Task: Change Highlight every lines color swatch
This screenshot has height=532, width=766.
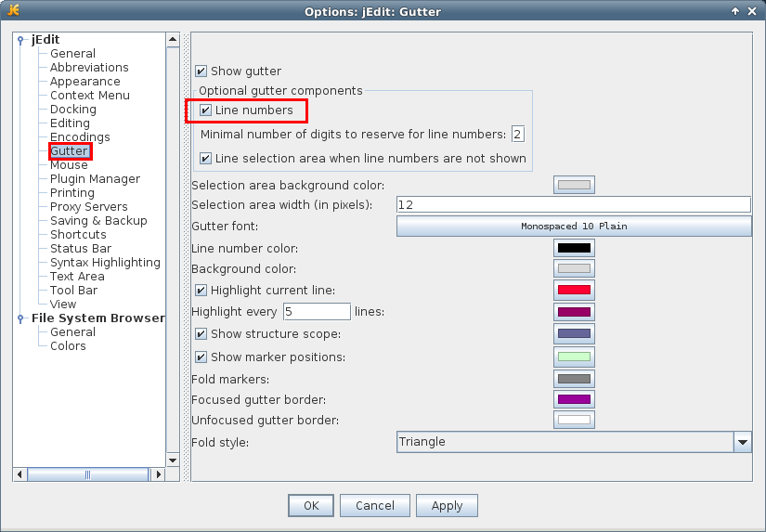Action: coord(574,312)
